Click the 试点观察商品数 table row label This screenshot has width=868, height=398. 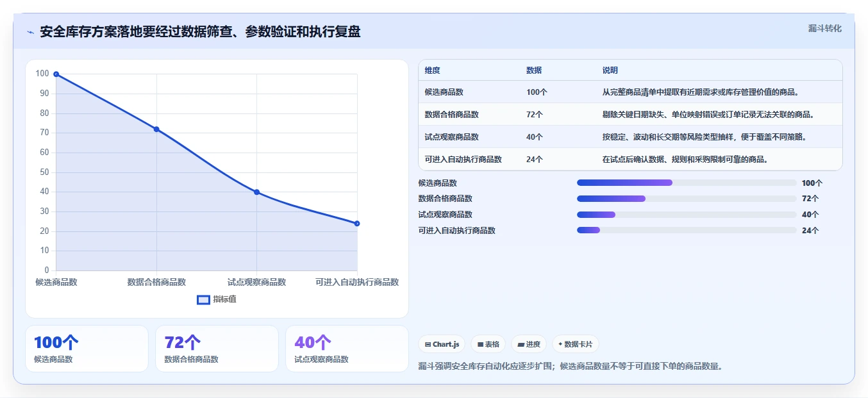pos(452,137)
